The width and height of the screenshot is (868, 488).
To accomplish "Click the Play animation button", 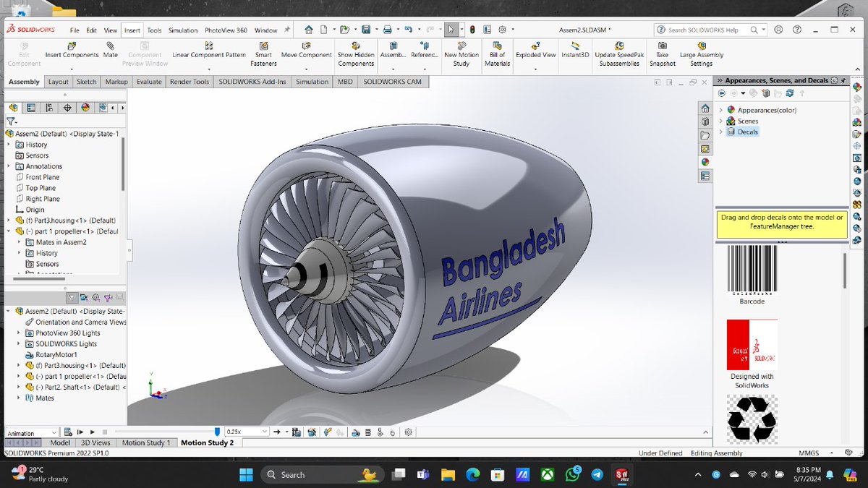I will pyautogui.click(x=93, y=432).
